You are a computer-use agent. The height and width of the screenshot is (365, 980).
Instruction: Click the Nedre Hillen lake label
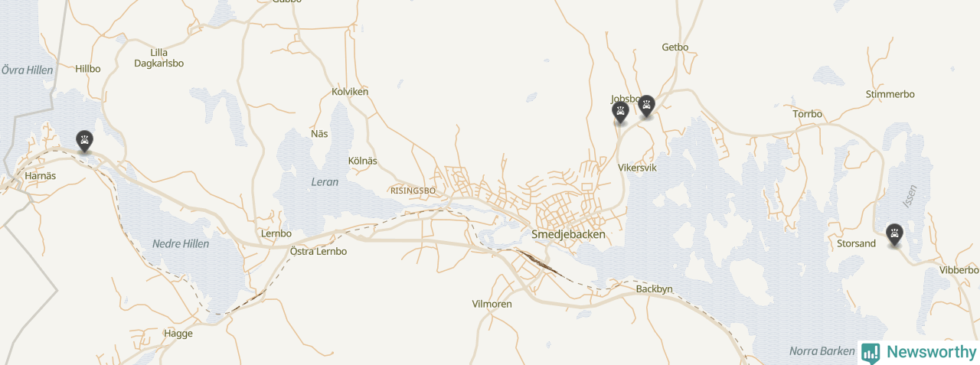tap(181, 243)
